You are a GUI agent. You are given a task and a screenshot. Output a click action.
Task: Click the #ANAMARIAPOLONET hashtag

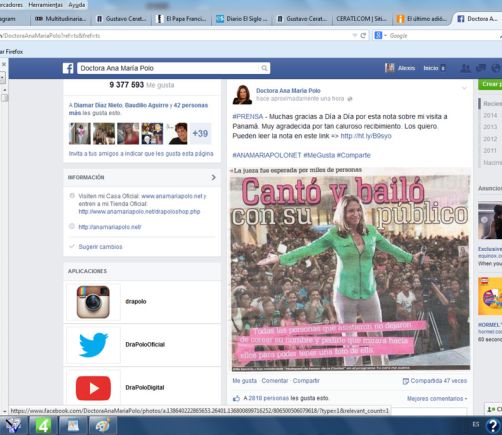267,155
